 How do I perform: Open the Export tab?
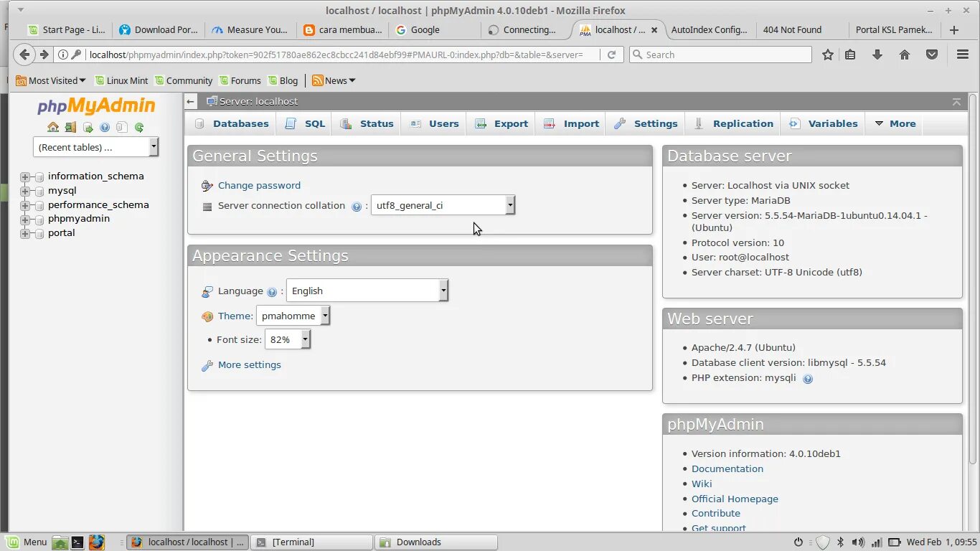pos(501,123)
